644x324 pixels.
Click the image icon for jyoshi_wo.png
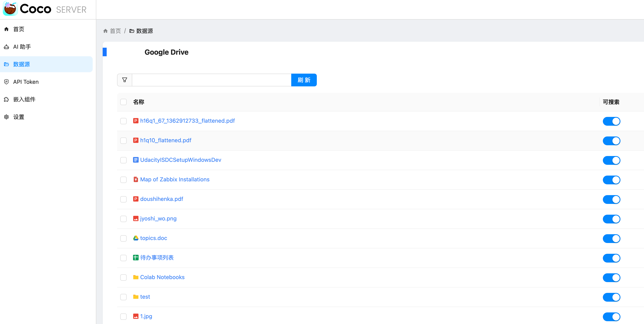136,219
